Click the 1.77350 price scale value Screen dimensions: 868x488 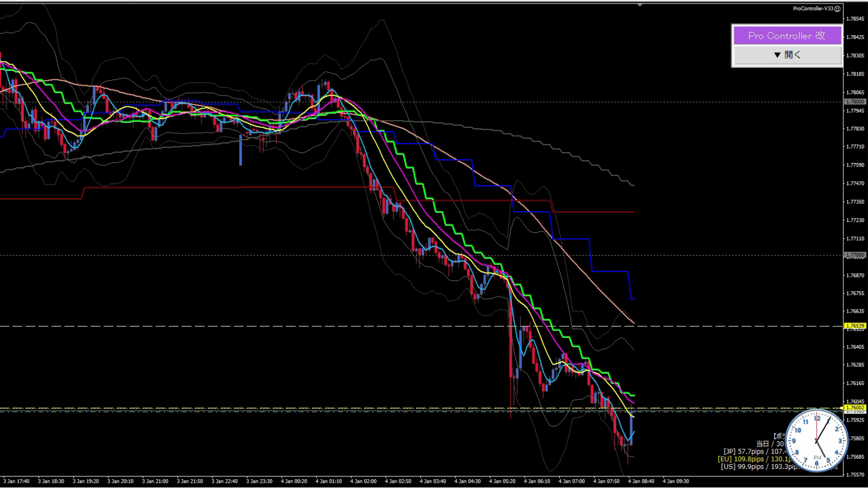click(855, 202)
